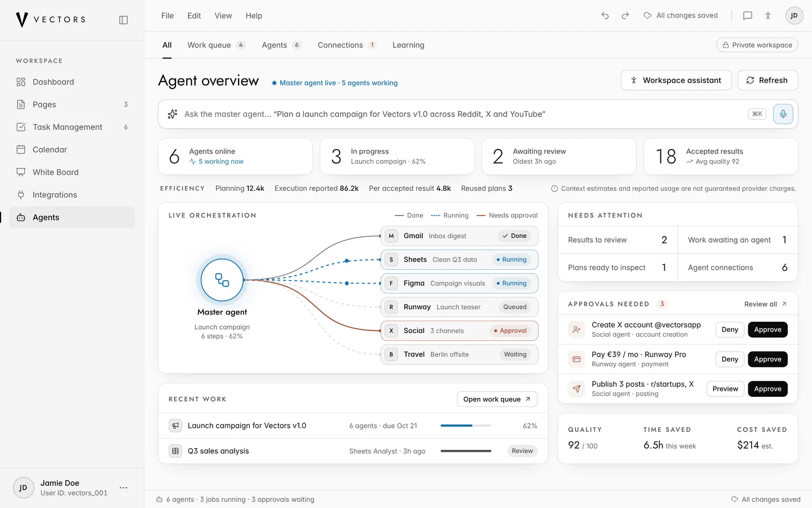Select the Gmail M badge icon
812x508 pixels.
coord(391,236)
